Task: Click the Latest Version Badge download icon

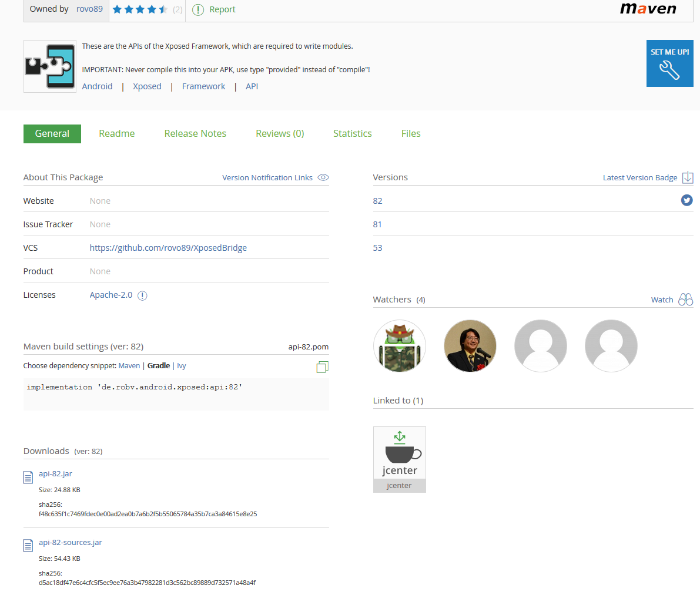Action: pos(688,177)
